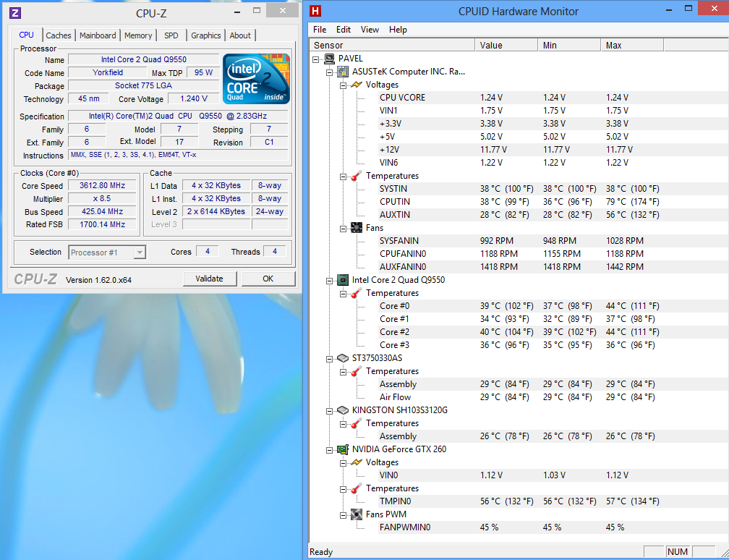Switch to the SPD tab in CPU-Z
The height and width of the screenshot is (560, 729).
(x=171, y=35)
